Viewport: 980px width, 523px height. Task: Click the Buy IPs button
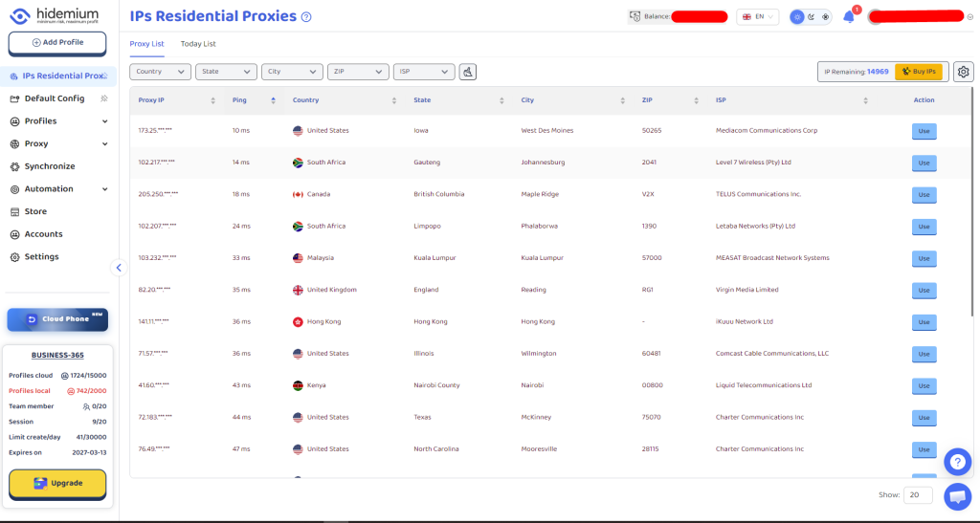[x=919, y=72]
